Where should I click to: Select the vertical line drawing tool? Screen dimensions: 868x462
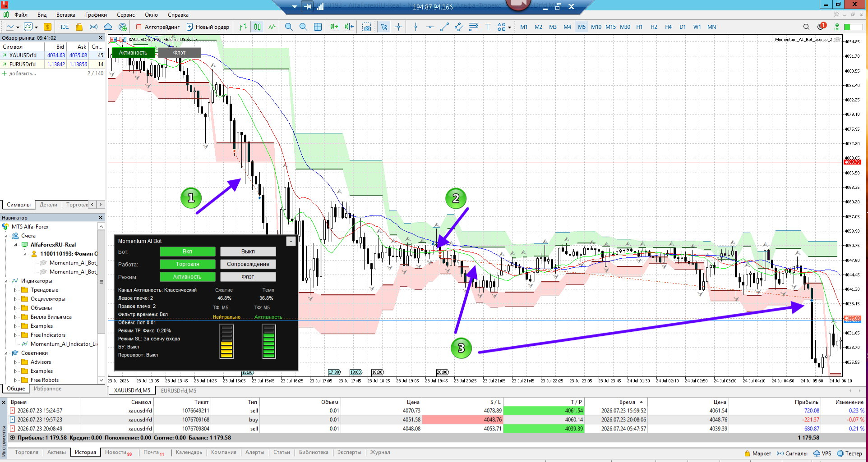(416, 27)
